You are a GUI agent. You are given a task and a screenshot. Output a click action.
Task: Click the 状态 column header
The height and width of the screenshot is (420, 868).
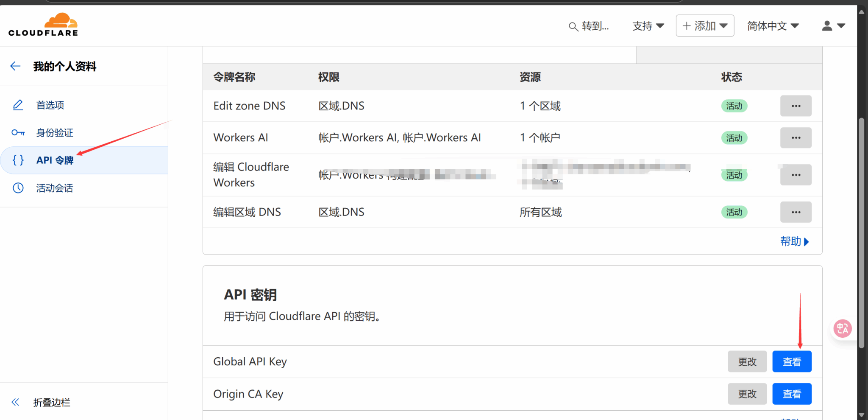(x=732, y=77)
